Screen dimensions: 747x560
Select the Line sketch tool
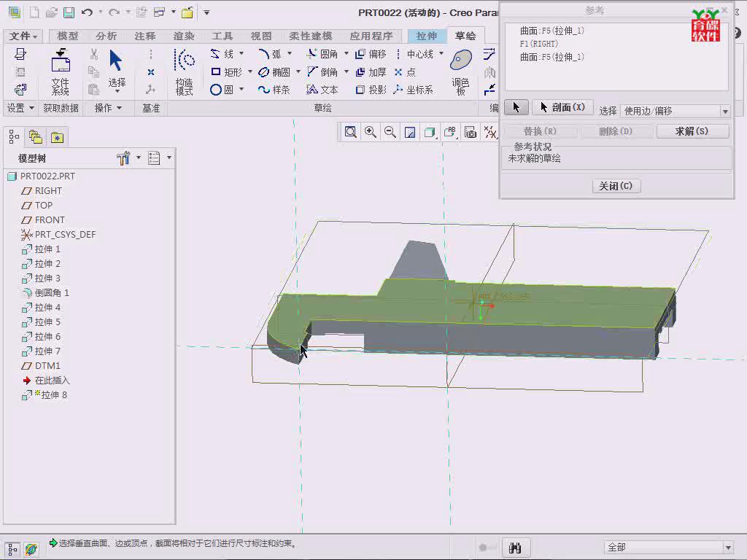222,54
